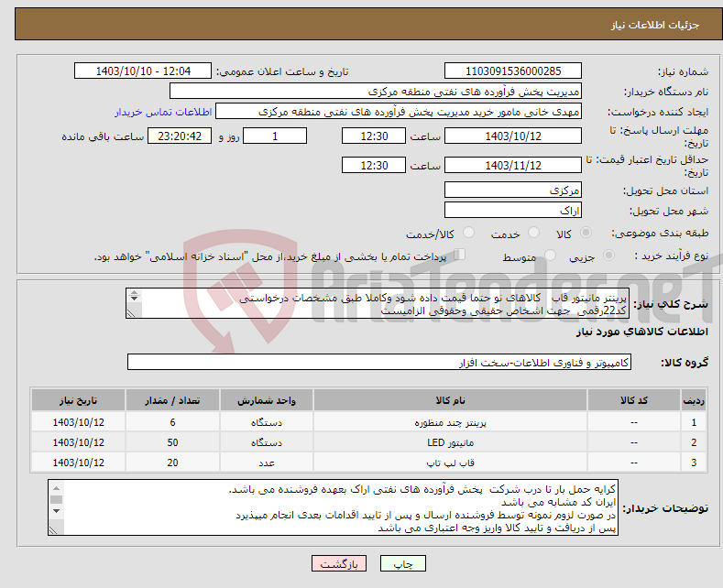Click the response deadline time 12:30 field

pyautogui.click(x=374, y=136)
